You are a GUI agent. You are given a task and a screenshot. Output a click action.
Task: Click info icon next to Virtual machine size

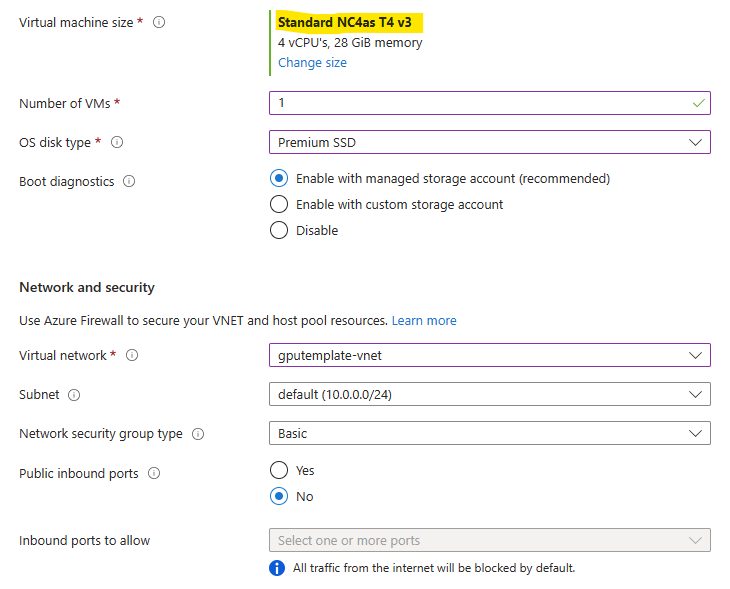pos(159,22)
